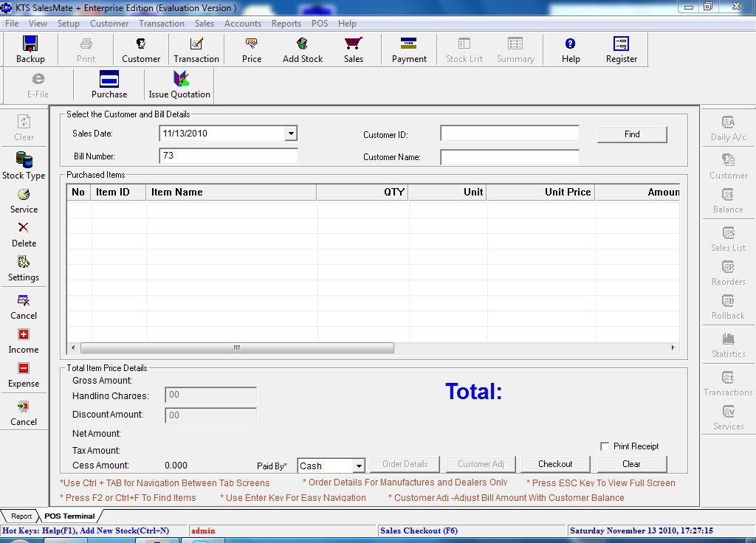Open the Payment card icon
This screenshot has width=756, height=543.
[x=409, y=49]
